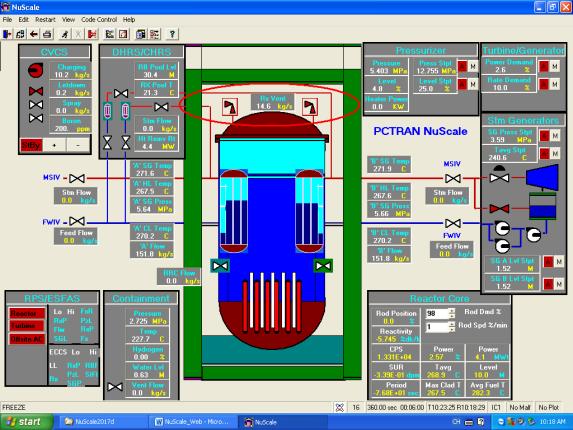
Task: Click the boron plus (+) button
Action: (x=54, y=145)
